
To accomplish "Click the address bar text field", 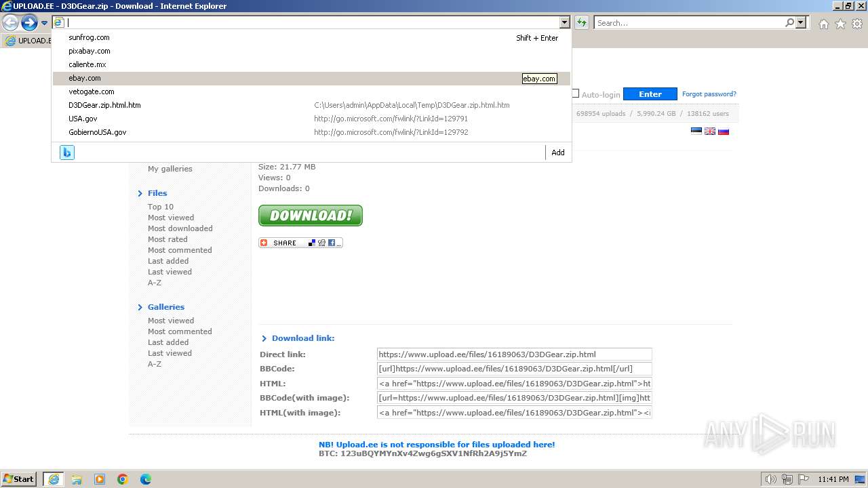I will [x=312, y=22].
